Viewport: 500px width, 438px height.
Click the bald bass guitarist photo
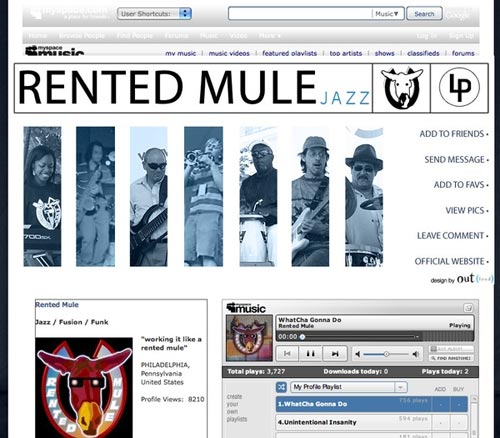point(149,196)
